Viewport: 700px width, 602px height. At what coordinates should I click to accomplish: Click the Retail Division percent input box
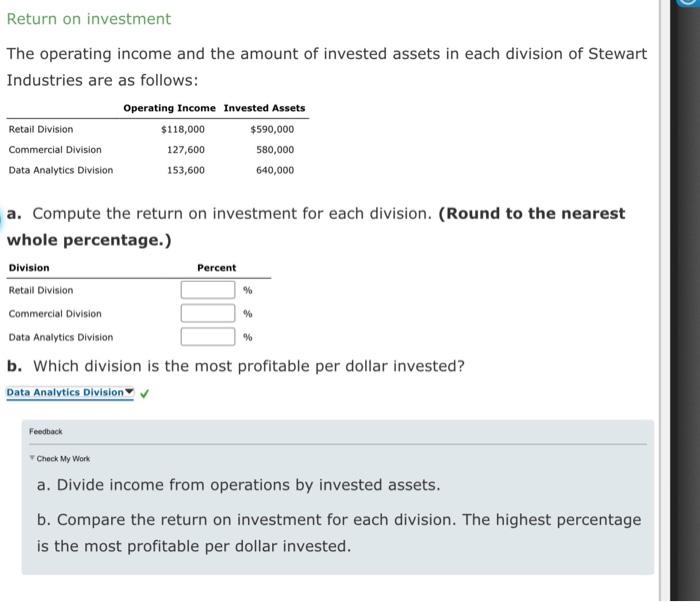pyautogui.click(x=208, y=290)
